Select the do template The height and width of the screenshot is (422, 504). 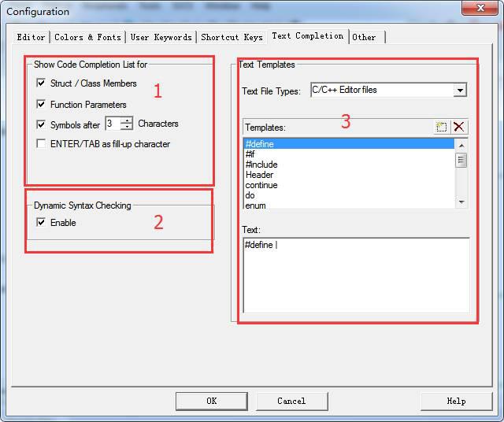349,195
